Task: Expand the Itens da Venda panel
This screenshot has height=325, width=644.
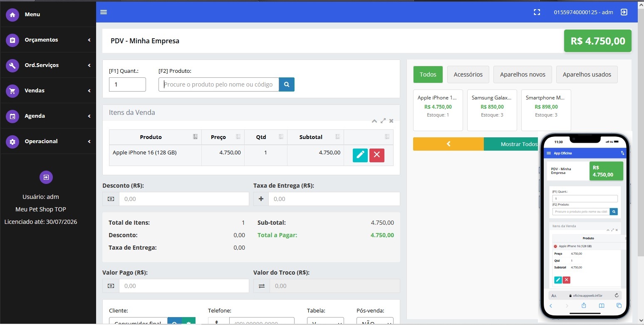Action: (383, 121)
